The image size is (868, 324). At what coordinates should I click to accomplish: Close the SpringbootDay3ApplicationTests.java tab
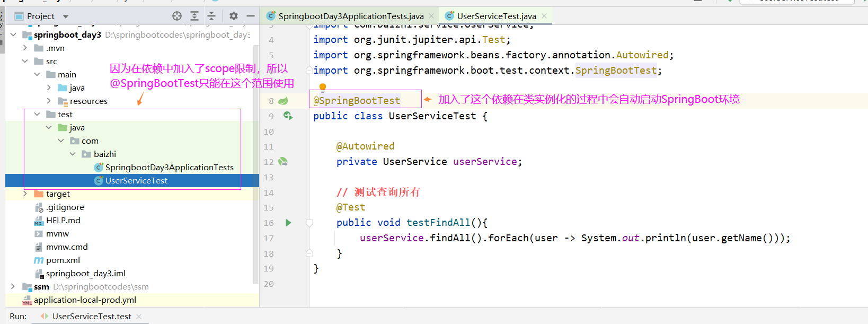pyautogui.click(x=431, y=16)
